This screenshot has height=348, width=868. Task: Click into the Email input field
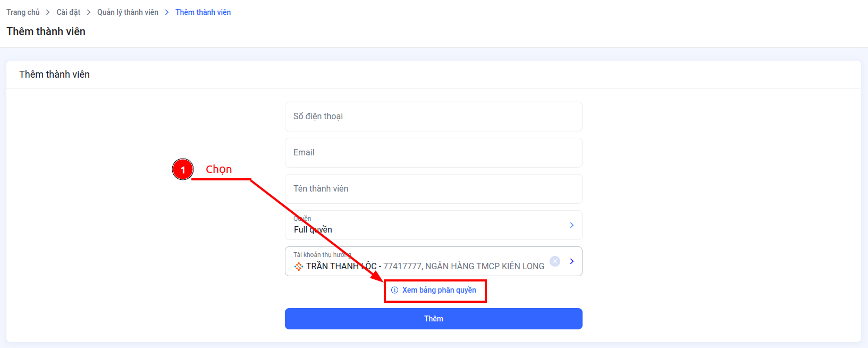tap(434, 153)
